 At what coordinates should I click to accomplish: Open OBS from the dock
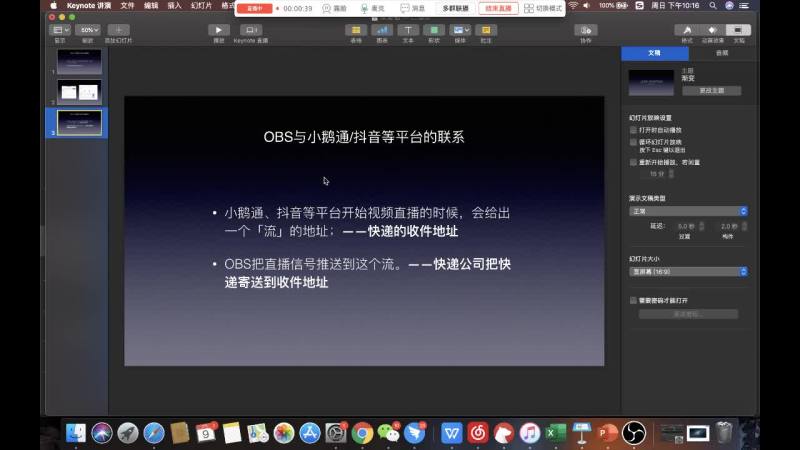(634, 433)
